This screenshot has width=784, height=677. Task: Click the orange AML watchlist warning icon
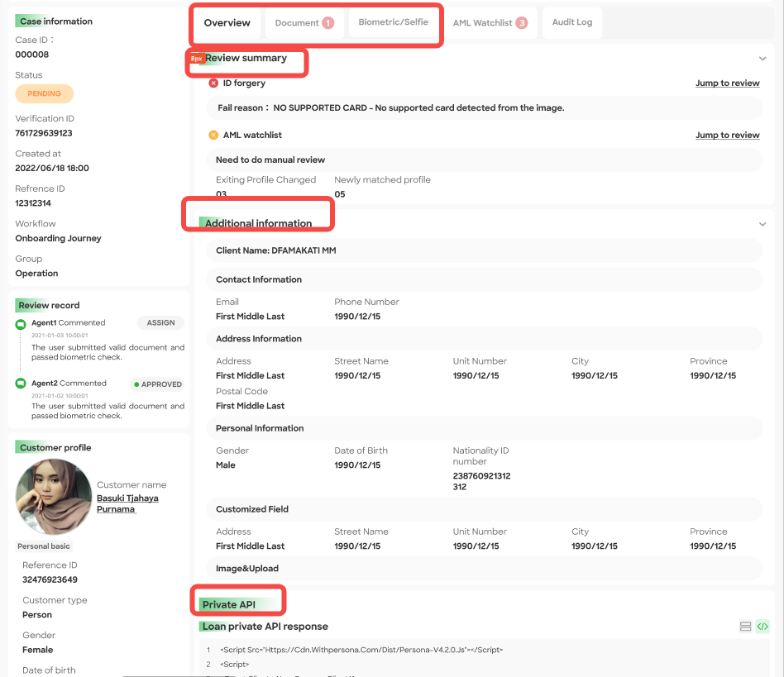[x=213, y=135]
